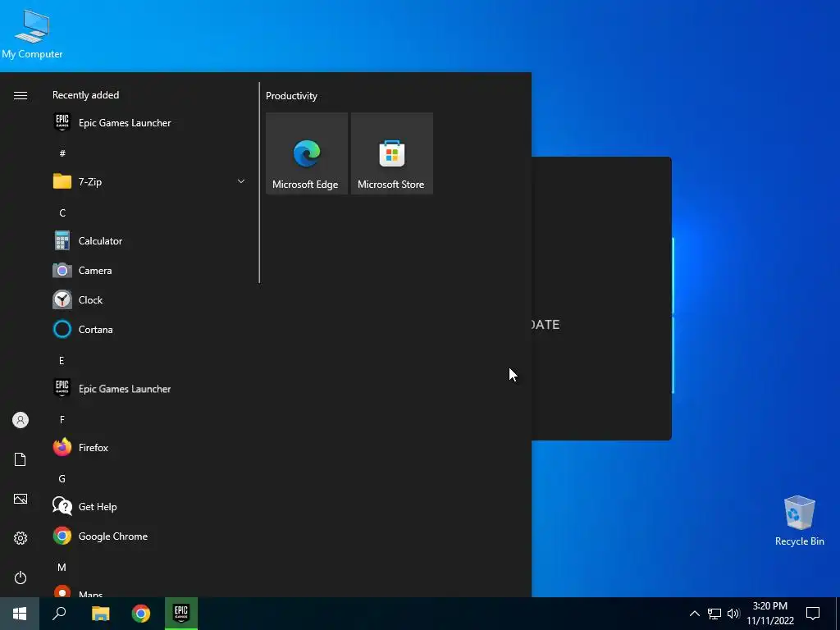
Task: Open the taskbar Search icon
Action: click(x=59, y=614)
